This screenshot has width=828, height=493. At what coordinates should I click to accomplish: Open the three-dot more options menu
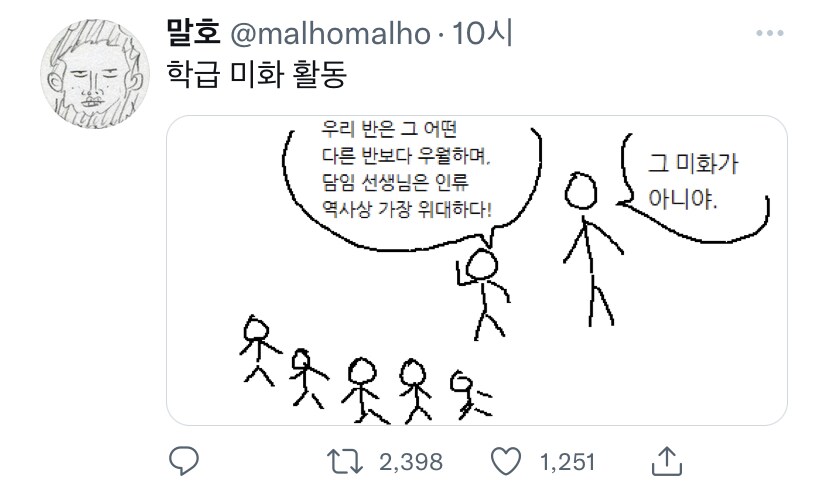click(x=768, y=34)
